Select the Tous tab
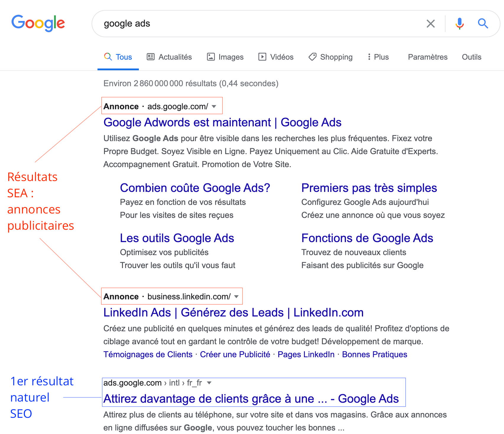 point(118,57)
